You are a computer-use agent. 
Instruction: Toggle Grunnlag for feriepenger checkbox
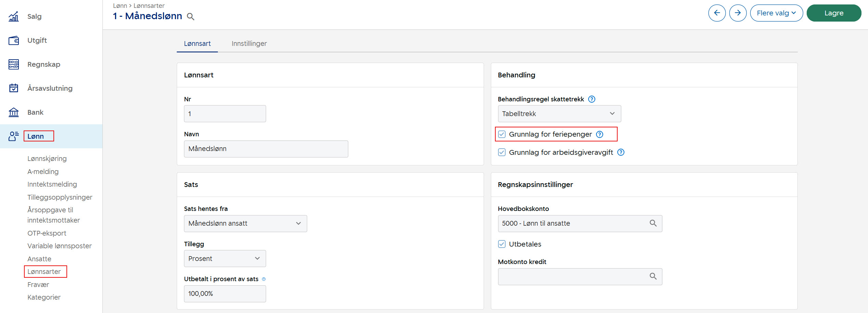point(502,134)
